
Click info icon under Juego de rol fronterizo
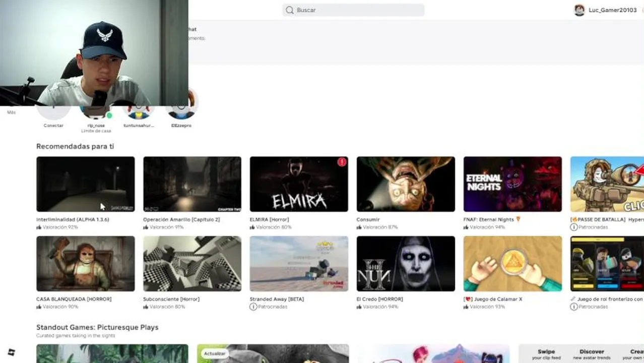pyautogui.click(x=574, y=307)
